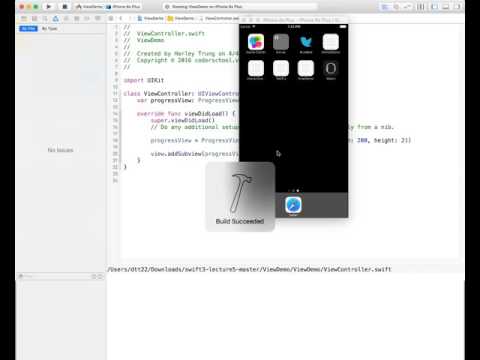Select the By Type issue filter
The width and height of the screenshot is (480, 360).
[49, 29]
